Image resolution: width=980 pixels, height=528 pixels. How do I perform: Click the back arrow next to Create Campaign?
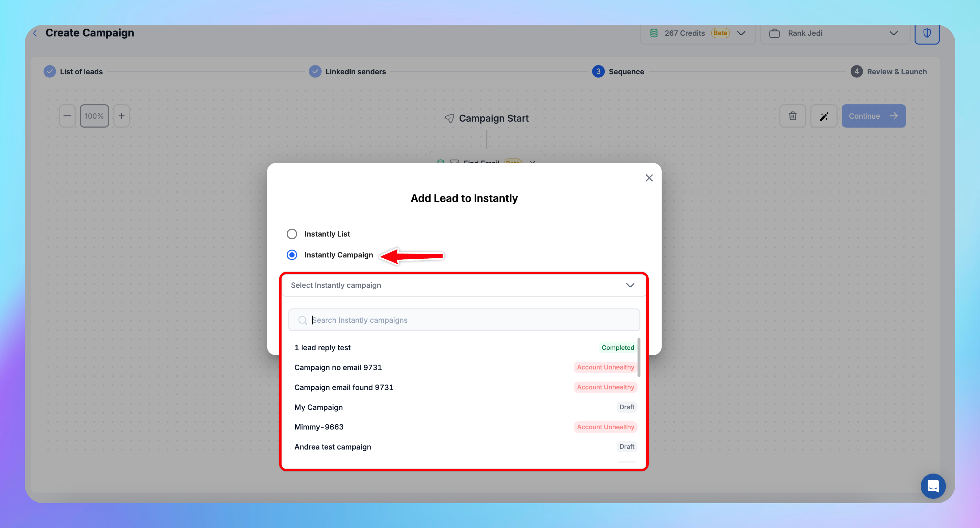(x=35, y=33)
